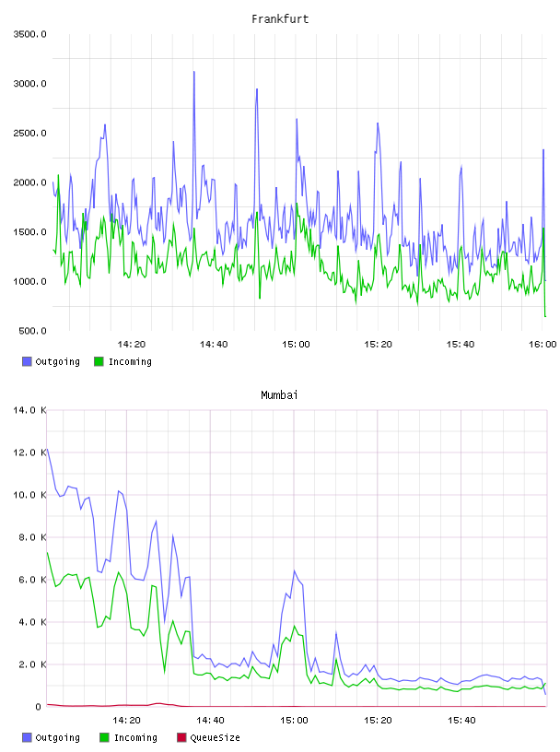Click the blue Outgoing swatch in Frankfurt legend

click(27, 361)
